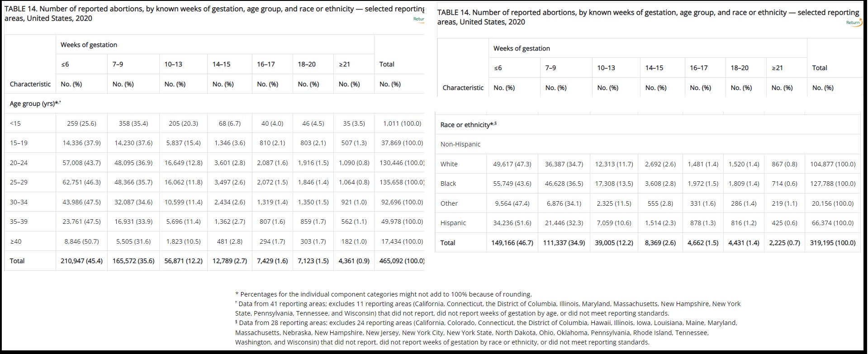
Task: Select the "Other" race row label
Action: [x=449, y=203]
